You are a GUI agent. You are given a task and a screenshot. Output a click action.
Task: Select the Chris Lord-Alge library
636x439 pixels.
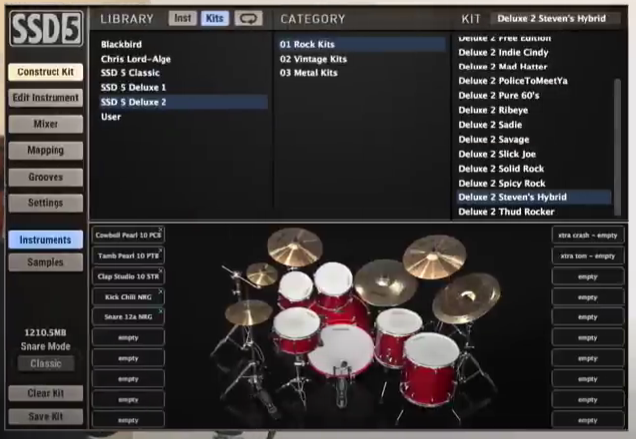pos(184,59)
